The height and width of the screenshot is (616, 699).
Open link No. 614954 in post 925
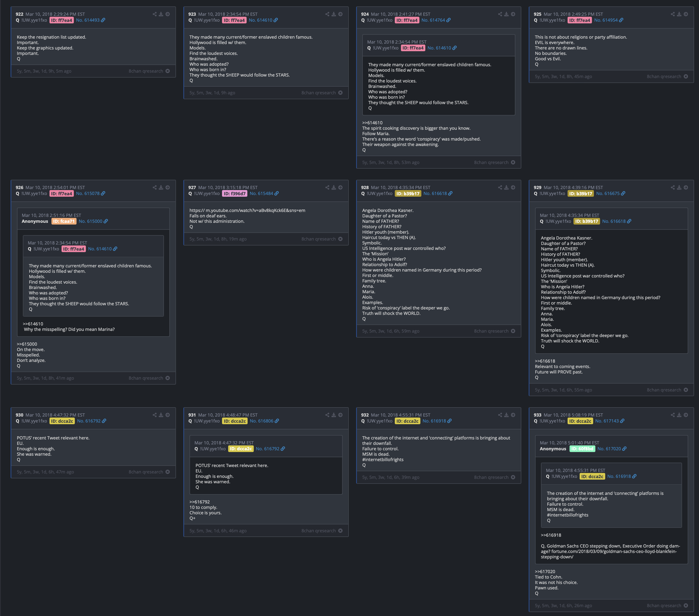608,20
